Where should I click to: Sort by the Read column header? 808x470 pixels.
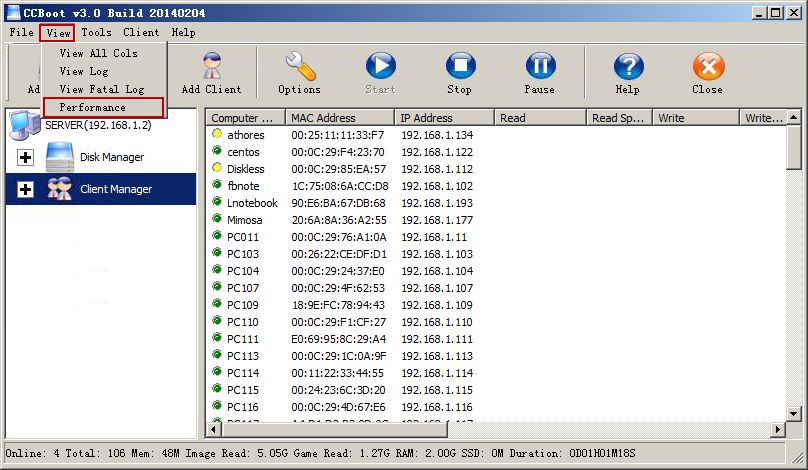pyautogui.click(x=541, y=118)
